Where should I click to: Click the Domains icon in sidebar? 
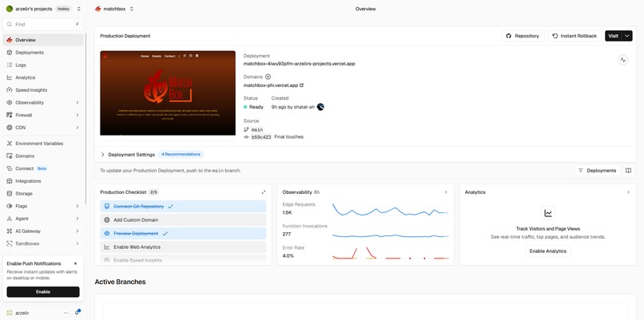10,156
